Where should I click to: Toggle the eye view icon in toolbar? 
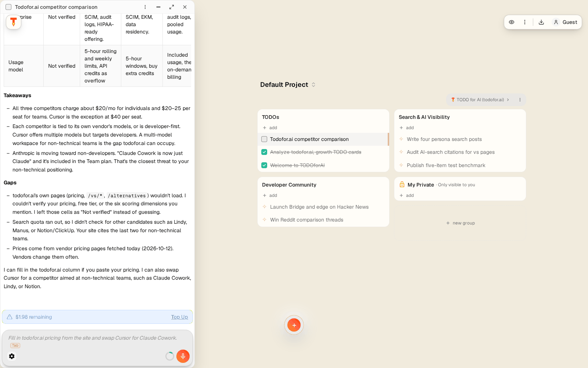coord(512,22)
